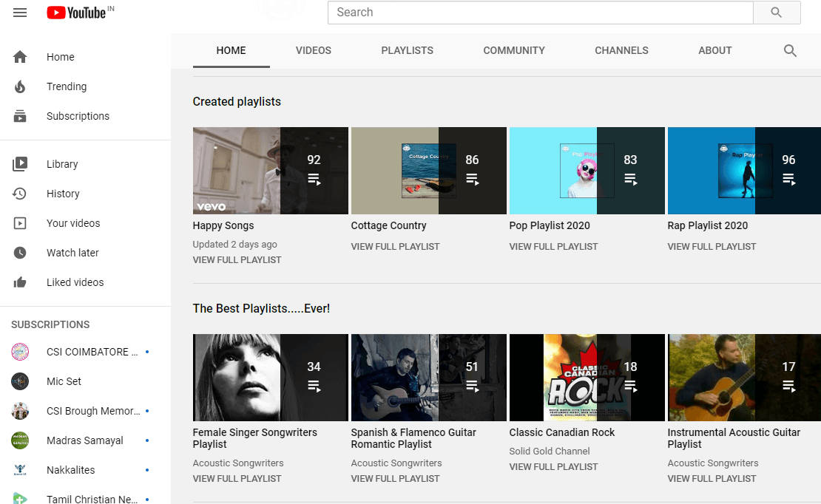This screenshot has height=504, width=821.
Task: Click the Liked videos thumbs-up icon
Action: click(x=20, y=282)
